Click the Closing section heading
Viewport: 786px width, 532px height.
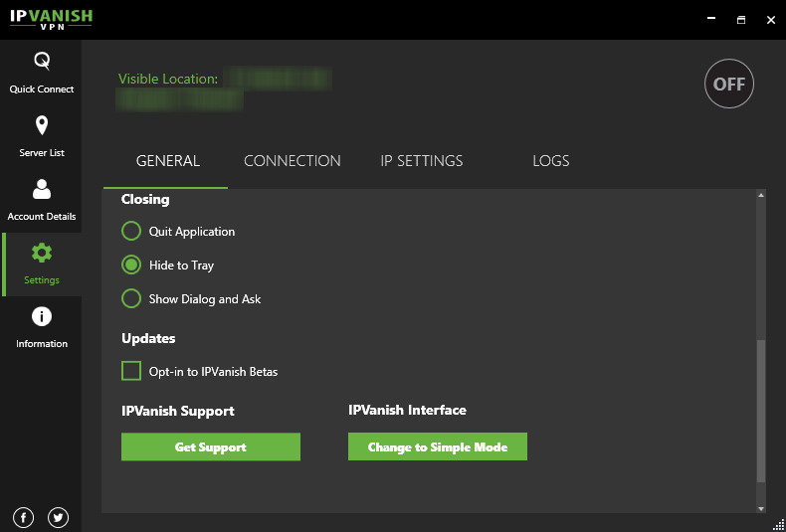[x=145, y=199]
